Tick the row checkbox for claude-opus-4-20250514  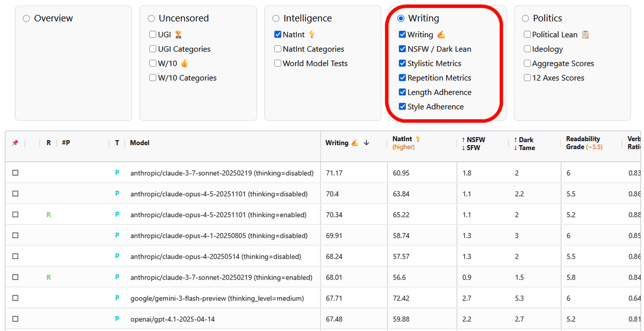pyautogui.click(x=16, y=257)
